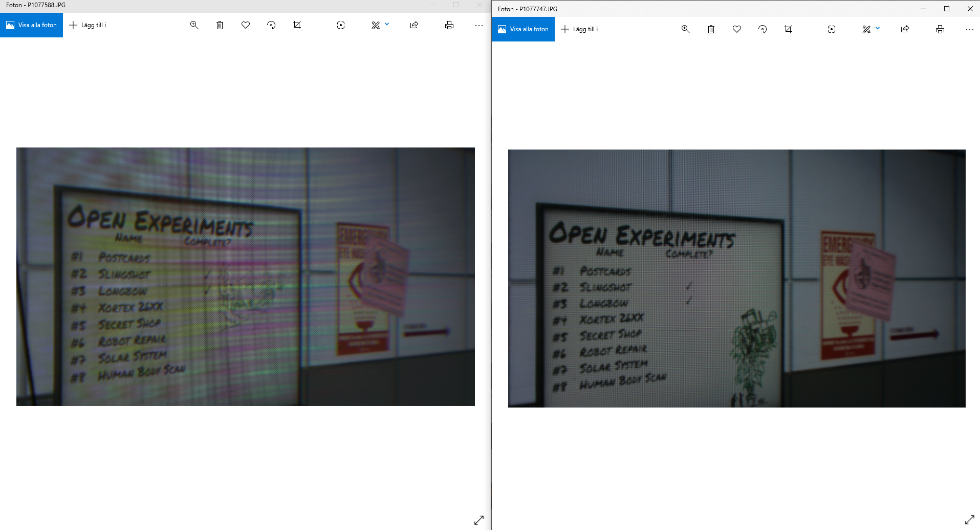The height and width of the screenshot is (530, 980).
Task: Click the visual search icon in right window
Action: tap(832, 29)
